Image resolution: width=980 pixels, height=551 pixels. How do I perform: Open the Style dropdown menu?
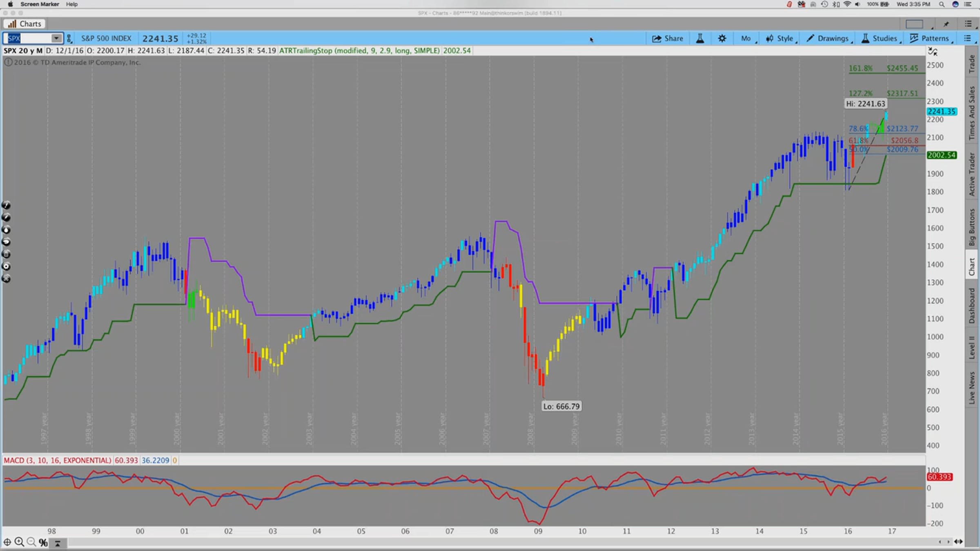click(780, 38)
